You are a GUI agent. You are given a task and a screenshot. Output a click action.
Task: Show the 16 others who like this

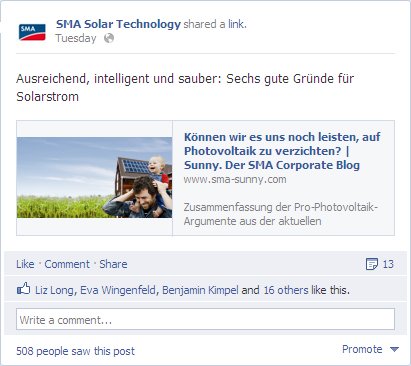click(286, 290)
